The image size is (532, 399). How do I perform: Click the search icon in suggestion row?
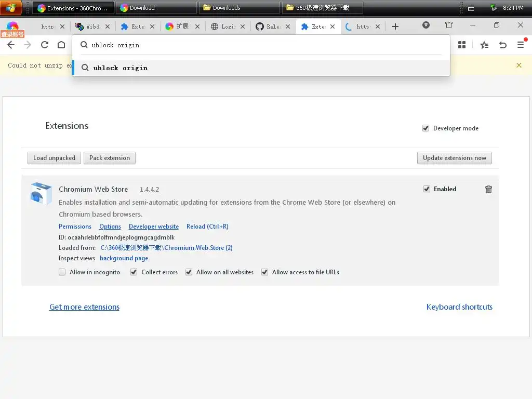click(x=85, y=68)
